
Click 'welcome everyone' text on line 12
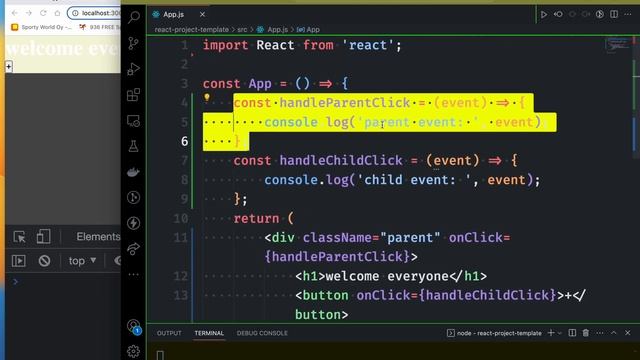click(x=387, y=276)
